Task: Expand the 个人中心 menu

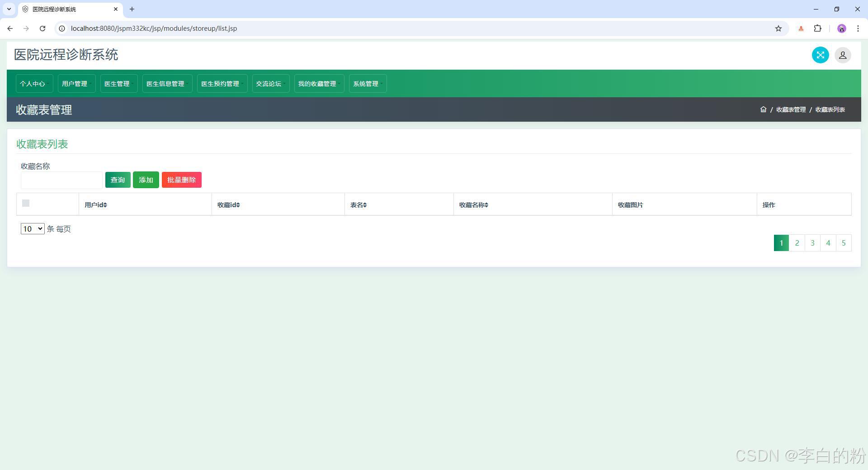Action: click(x=34, y=84)
